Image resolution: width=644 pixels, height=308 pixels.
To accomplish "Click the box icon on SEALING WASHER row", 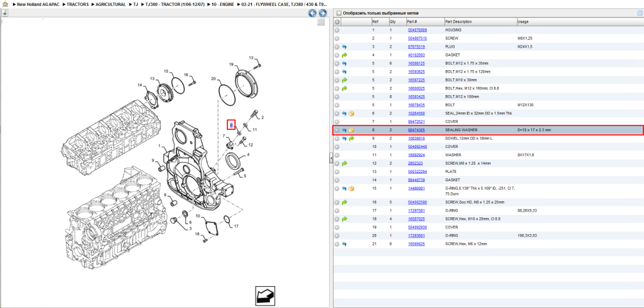I will click(352, 130).
